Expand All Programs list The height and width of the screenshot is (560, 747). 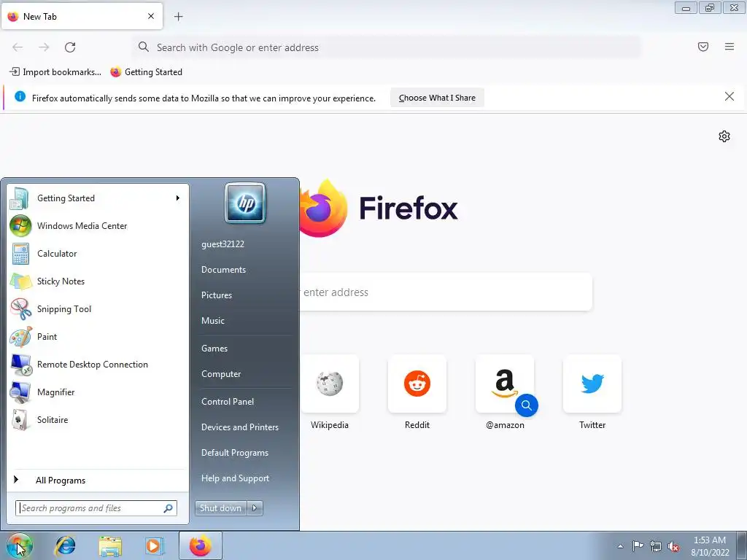[x=98, y=480]
